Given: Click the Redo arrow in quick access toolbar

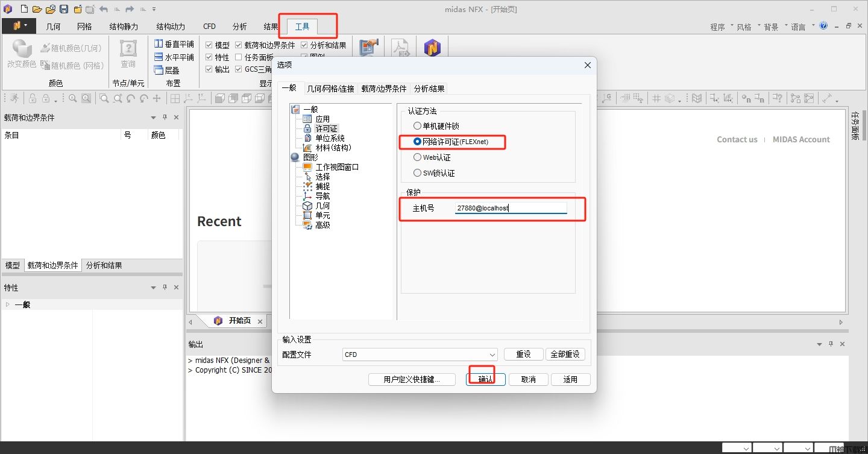Looking at the screenshot, I should pos(129,9).
